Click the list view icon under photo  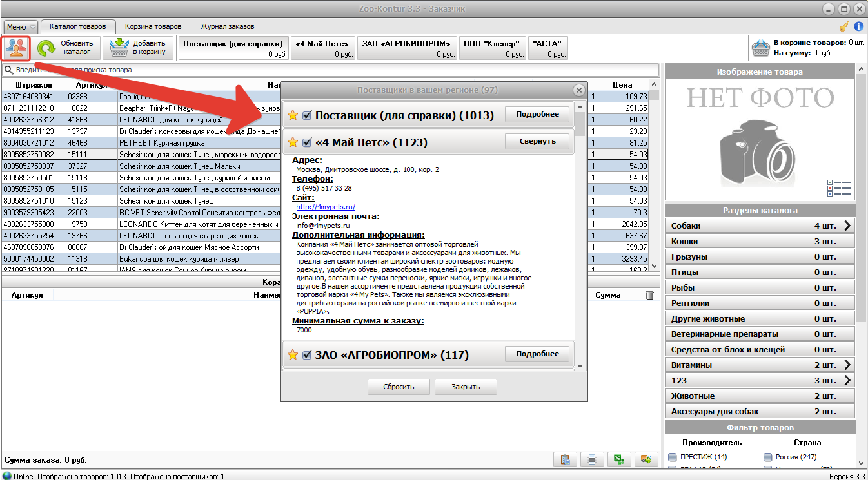(x=839, y=188)
